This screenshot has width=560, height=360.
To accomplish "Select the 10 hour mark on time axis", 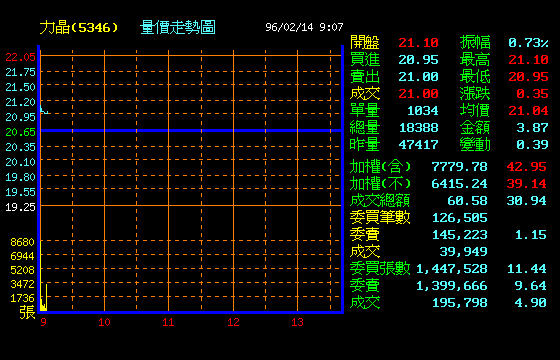I will tap(104, 322).
